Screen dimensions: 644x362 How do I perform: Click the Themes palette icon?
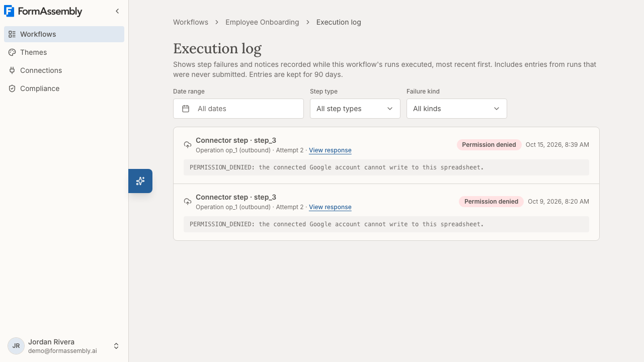pos(12,52)
